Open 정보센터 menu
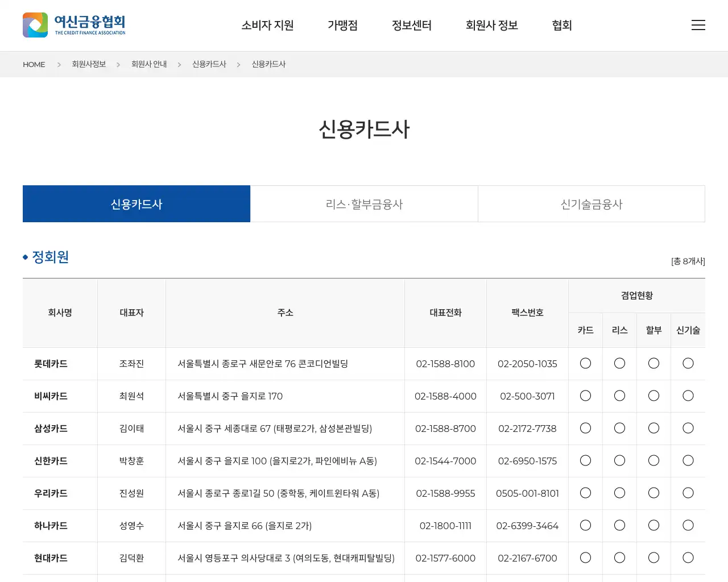Viewport: 728px width, 582px height. coord(412,25)
